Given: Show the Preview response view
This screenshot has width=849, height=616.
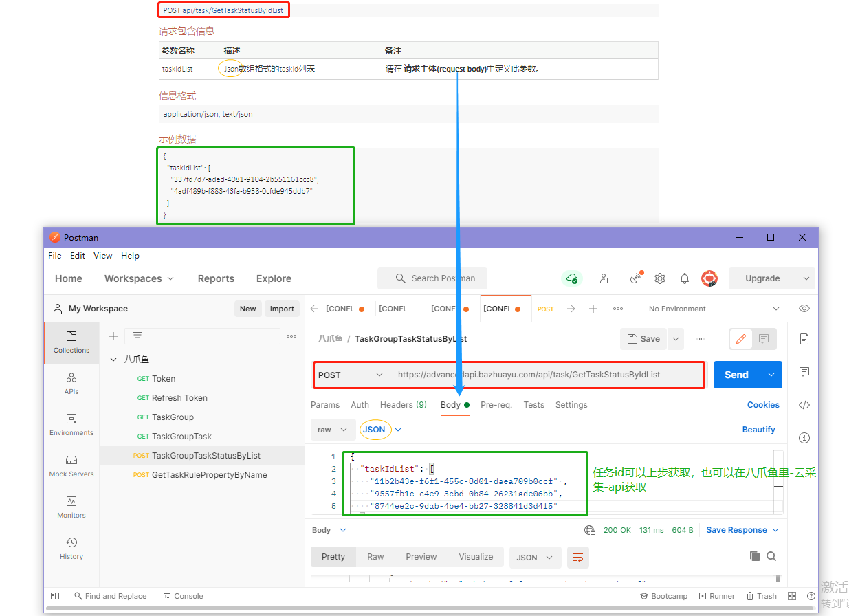Looking at the screenshot, I should tap(421, 557).
